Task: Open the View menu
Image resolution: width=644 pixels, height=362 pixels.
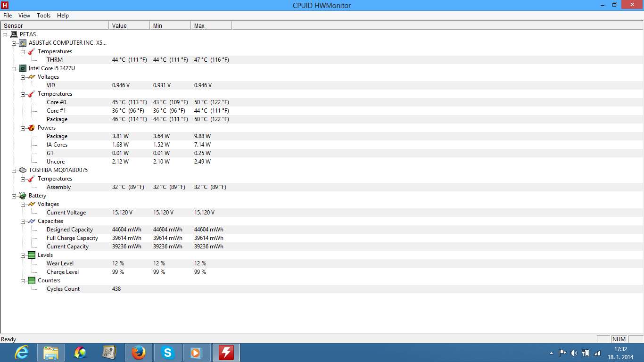Action: pos(24,16)
